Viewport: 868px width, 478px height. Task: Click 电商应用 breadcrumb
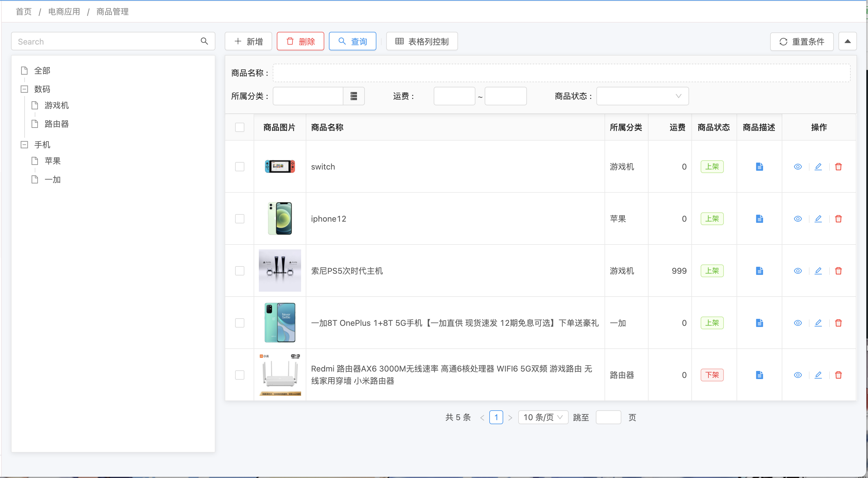tap(64, 12)
